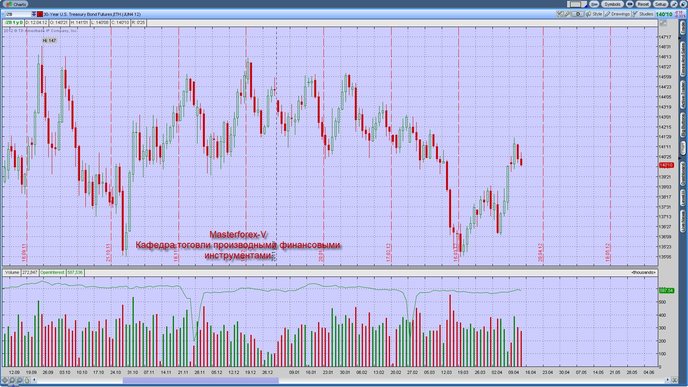Select the hand pointer tool at bottom left
This screenshot has width=688, height=387.
[27, 380]
